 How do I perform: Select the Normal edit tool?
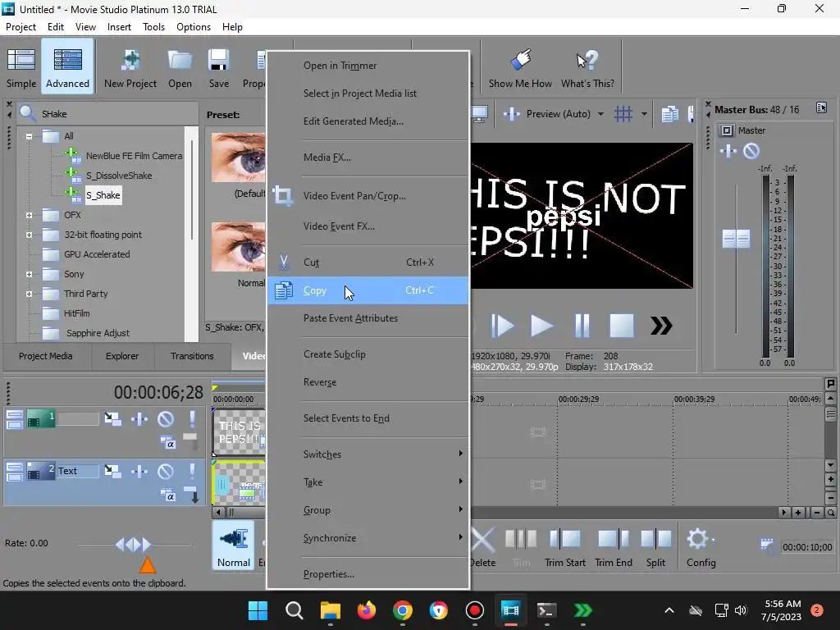click(x=234, y=546)
